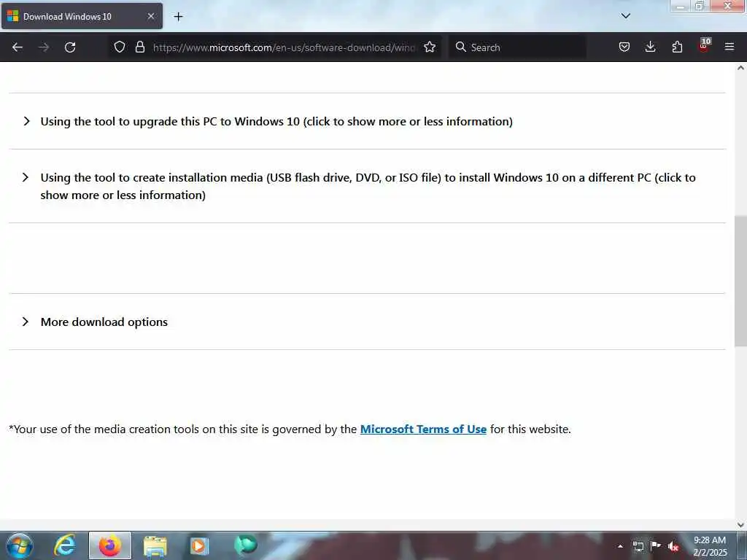This screenshot has height=560, width=747.
Task: Expand the upgrade this PC section chevron
Action: pyautogui.click(x=27, y=122)
